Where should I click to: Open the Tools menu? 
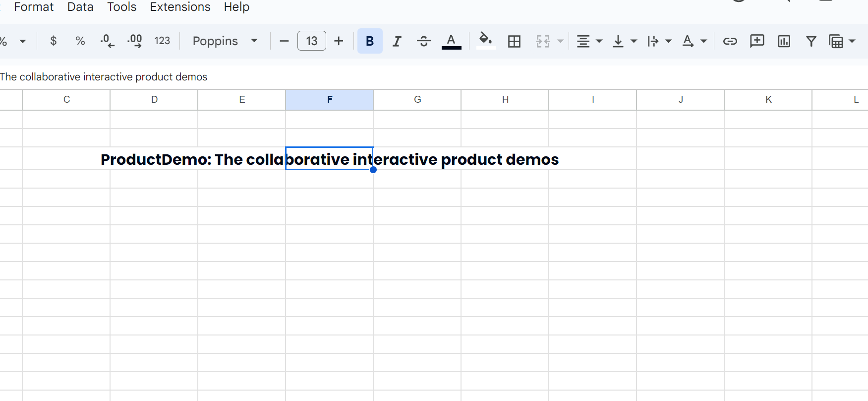click(x=121, y=7)
